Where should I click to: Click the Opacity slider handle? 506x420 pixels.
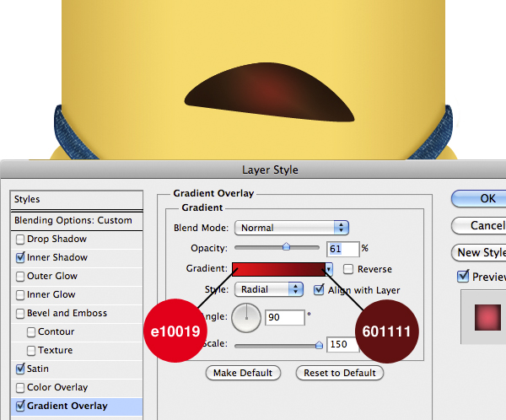click(x=286, y=247)
